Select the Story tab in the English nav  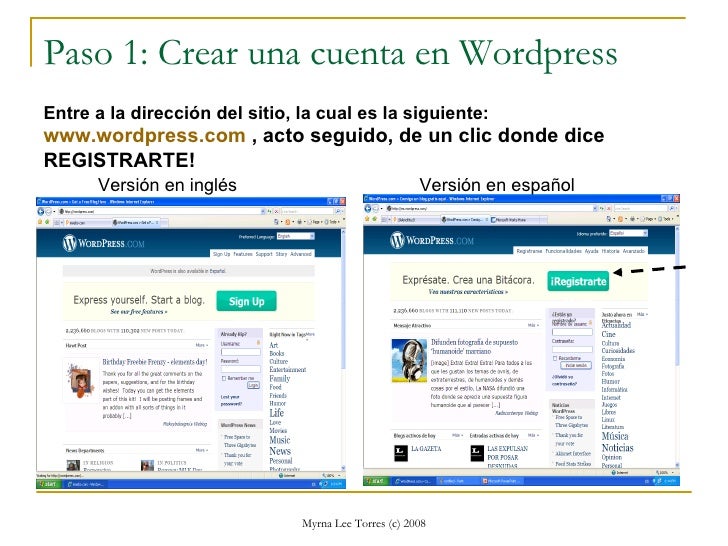point(281,254)
